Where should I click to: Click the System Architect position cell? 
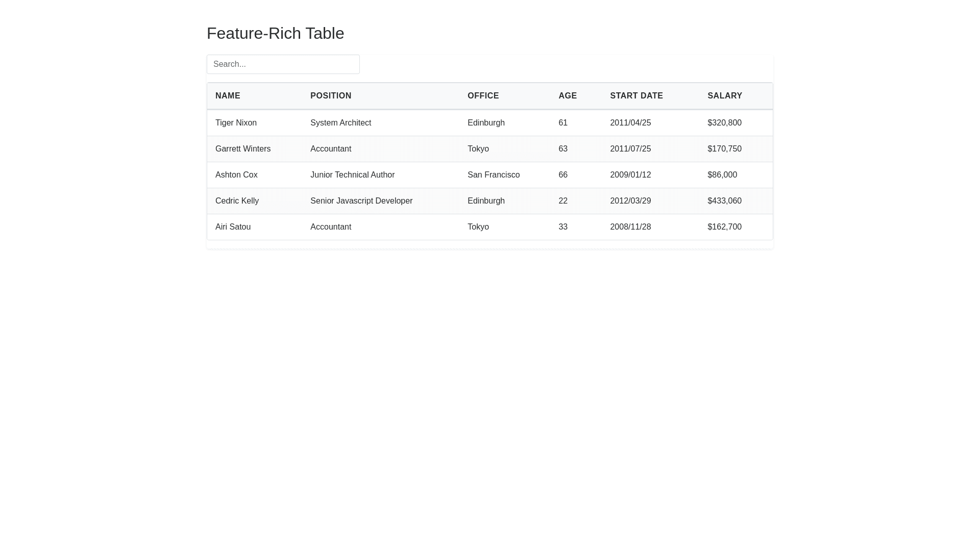pyautogui.click(x=340, y=123)
